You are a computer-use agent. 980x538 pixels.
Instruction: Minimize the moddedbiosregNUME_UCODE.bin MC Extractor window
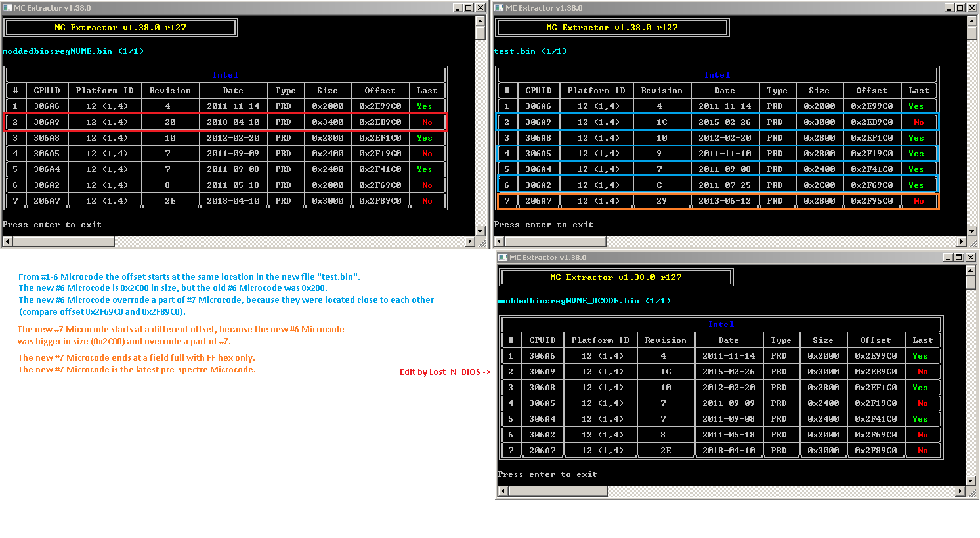pyautogui.click(x=948, y=258)
